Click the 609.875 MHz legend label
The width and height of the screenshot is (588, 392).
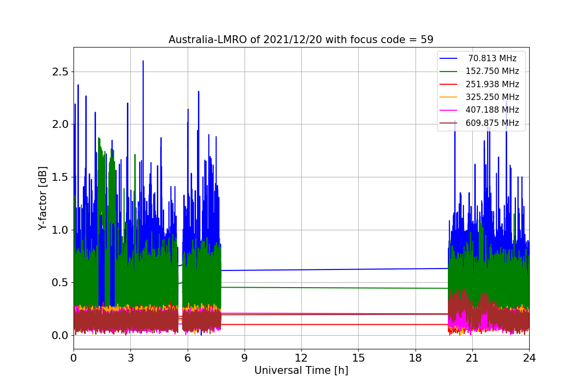pyautogui.click(x=492, y=123)
